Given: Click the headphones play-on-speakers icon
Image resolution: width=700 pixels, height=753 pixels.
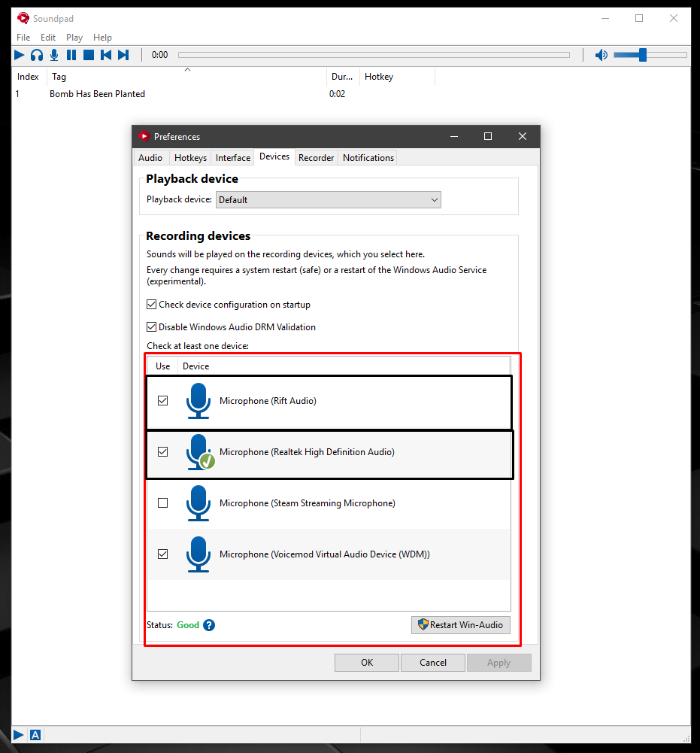Looking at the screenshot, I should tap(37, 55).
